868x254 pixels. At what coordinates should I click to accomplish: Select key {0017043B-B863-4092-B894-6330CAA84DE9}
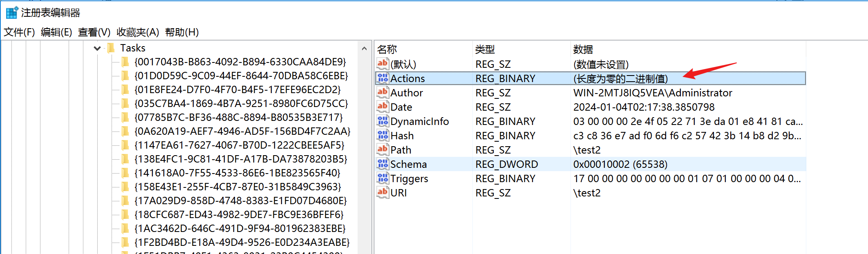(x=240, y=62)
